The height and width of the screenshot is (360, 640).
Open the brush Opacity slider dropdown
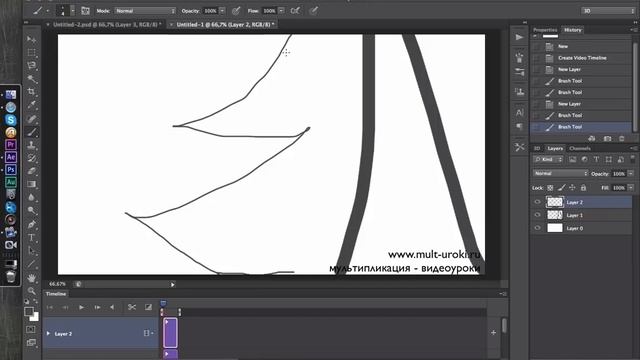point(222,11)
